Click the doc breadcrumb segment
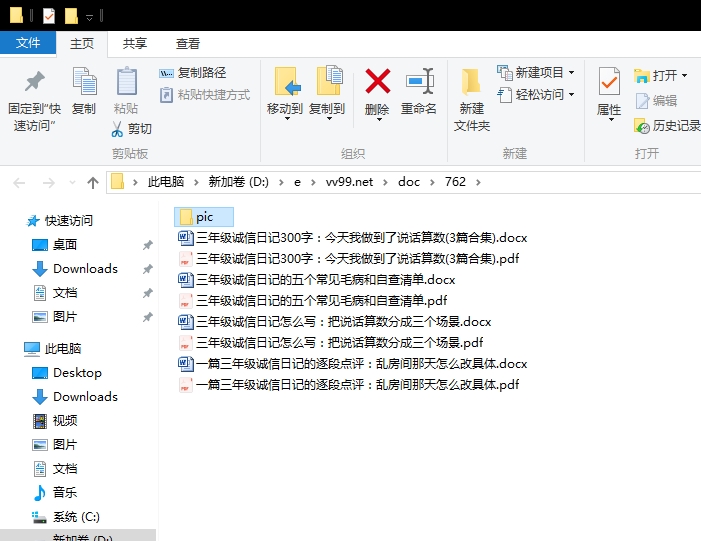This screenshot has width=701, height=541. pyautogui.click(x=409, y=182)
